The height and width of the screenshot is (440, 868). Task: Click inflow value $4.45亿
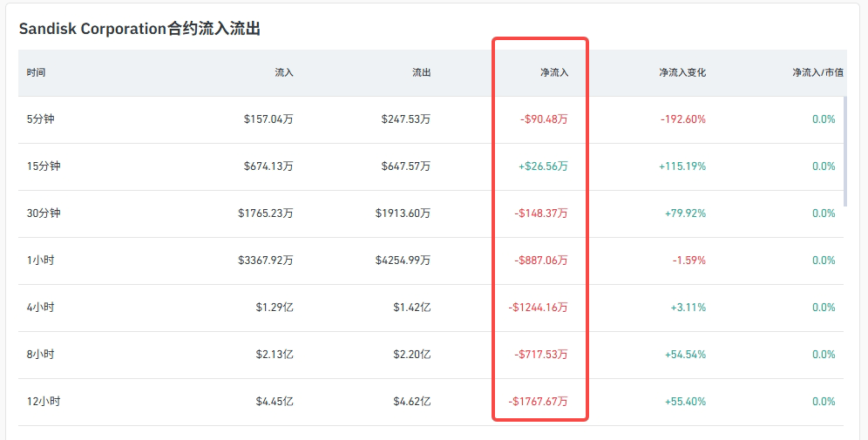275,402
